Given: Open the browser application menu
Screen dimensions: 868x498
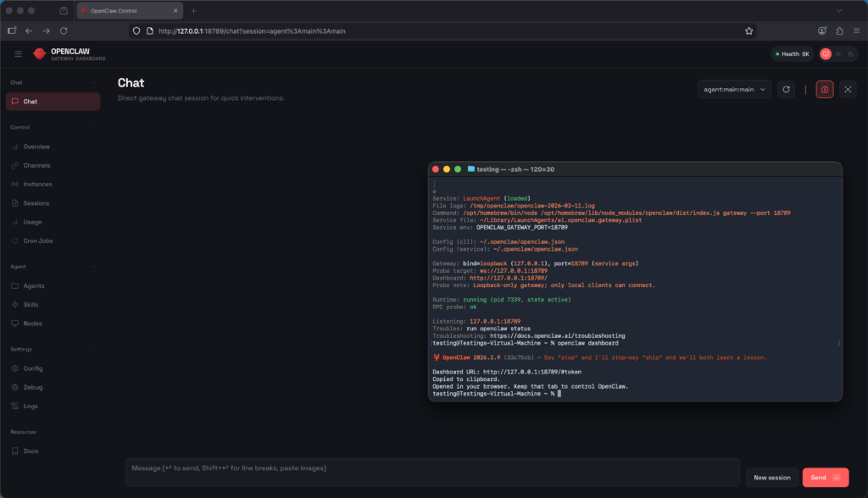Looking at the screenshot, I should click(856, 31).
